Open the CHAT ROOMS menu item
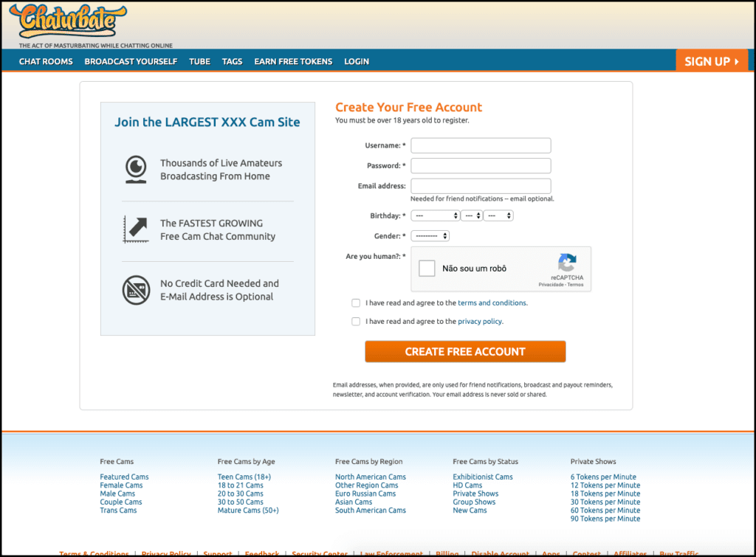This screenshot has height=557, width=756. point(46,62)
